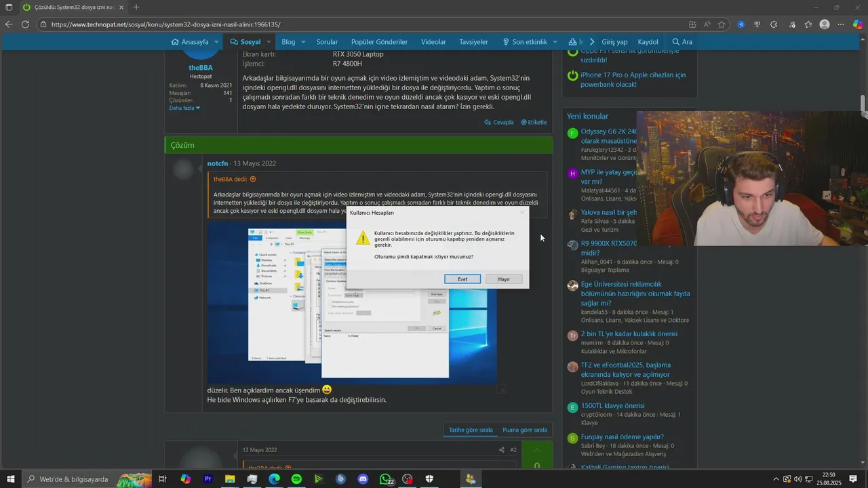Screen dimensions: 868x488
Task: Open 2 bin TL'ye kadar kulaklık önerisi
Action: point(629,333)
